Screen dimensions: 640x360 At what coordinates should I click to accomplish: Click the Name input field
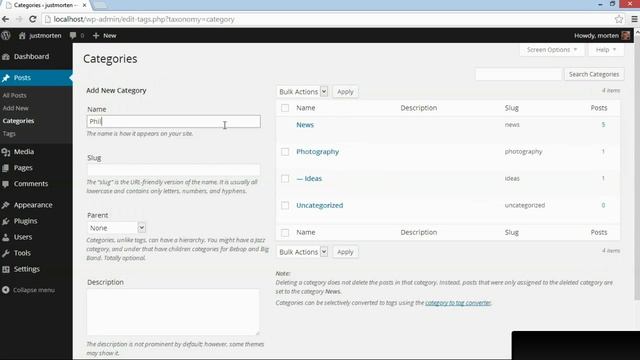173,121
